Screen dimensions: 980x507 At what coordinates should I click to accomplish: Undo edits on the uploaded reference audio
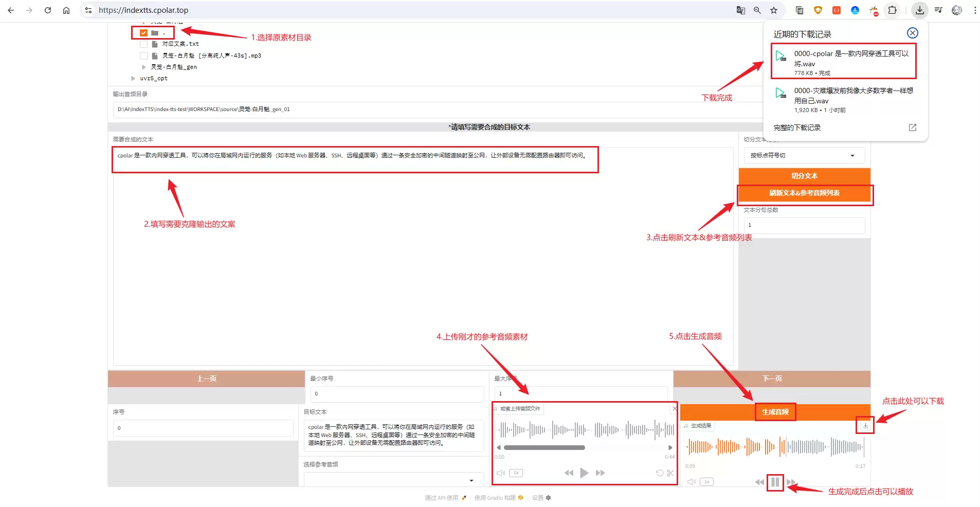660,473
